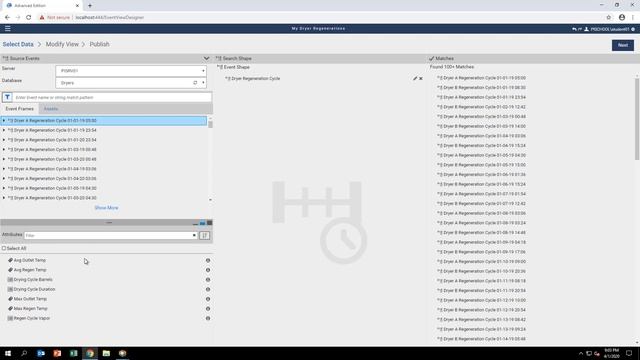Open the hamburger navigation menu
640x360 pixels.
click(7, 29)
